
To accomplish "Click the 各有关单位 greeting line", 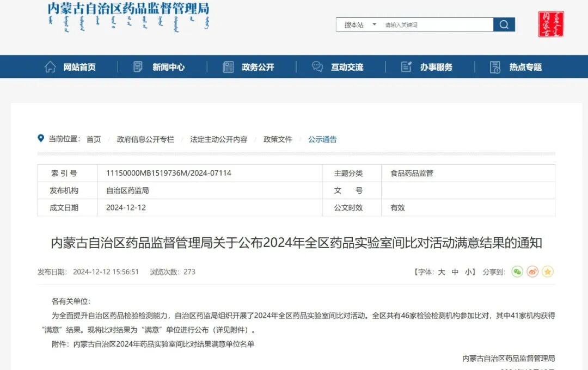I will click(x=71, y=301).
